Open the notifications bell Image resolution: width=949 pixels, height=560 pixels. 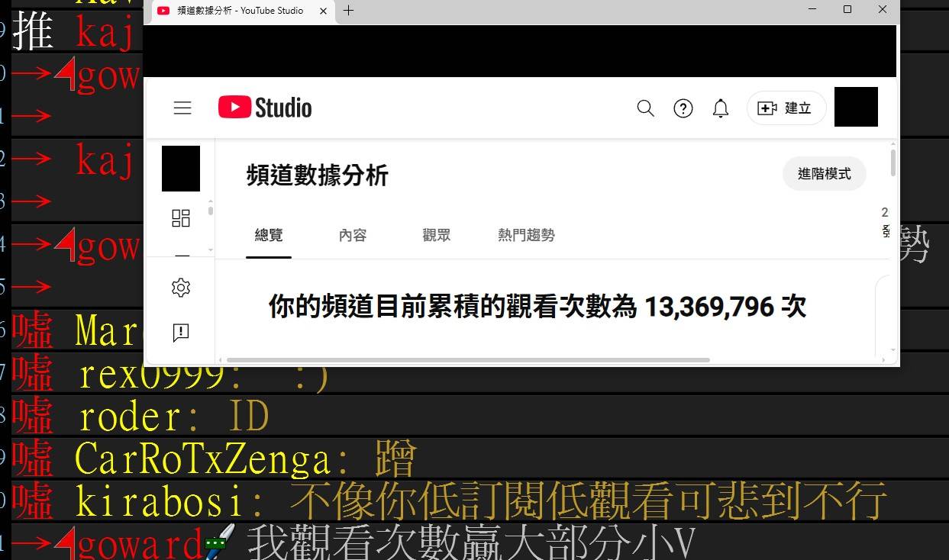[x=721, y=108]
